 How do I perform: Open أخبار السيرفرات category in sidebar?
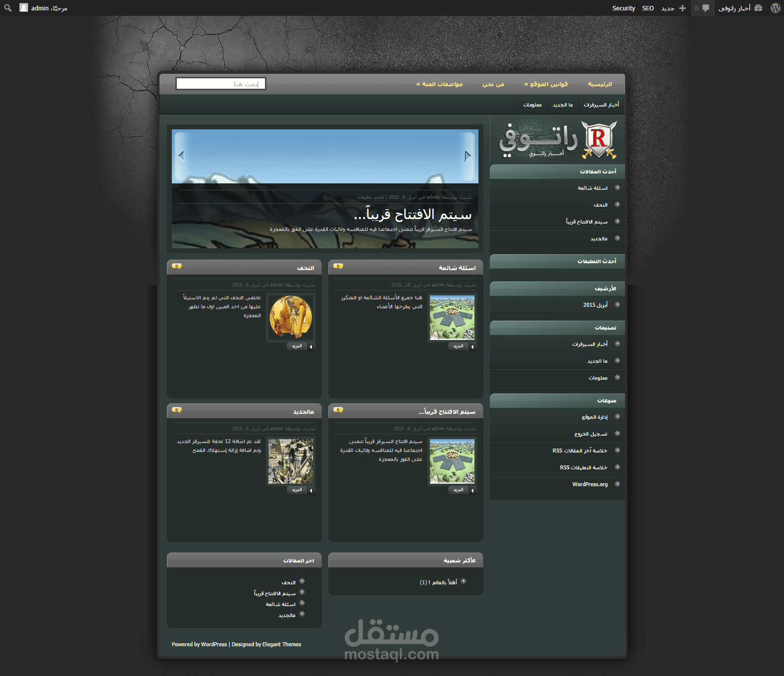[590, 344]
